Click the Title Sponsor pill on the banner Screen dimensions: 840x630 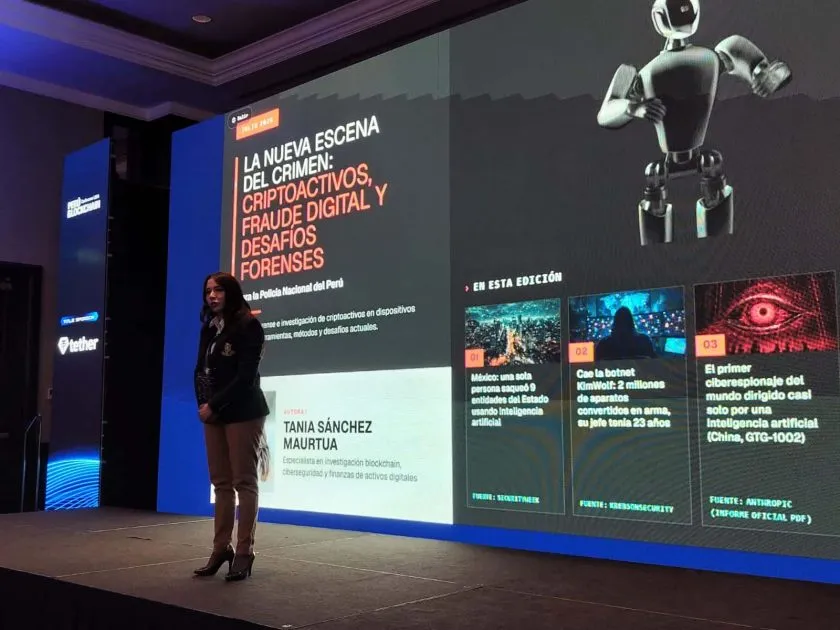[79, 319]
